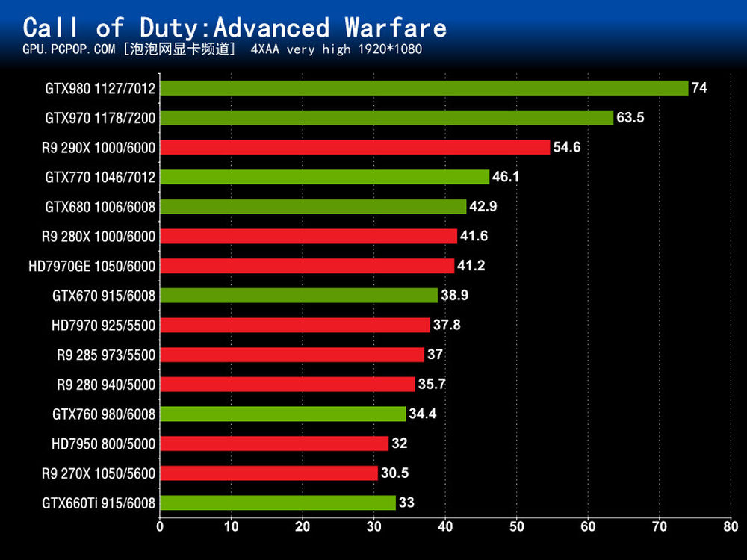Click the red bar for HD7970GE
This screenshot has width=747, height=560.
307,266
